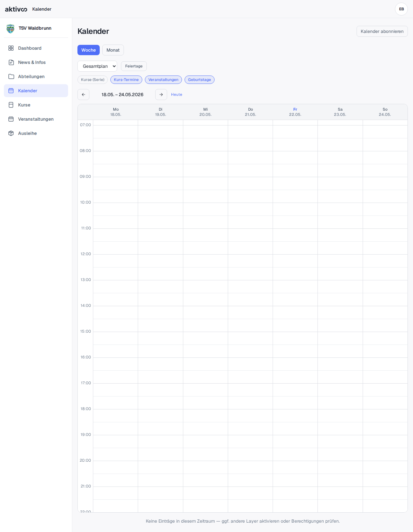Click the Sa 23.05. column header
The image size is (413, 532).
tap(340, 112)
